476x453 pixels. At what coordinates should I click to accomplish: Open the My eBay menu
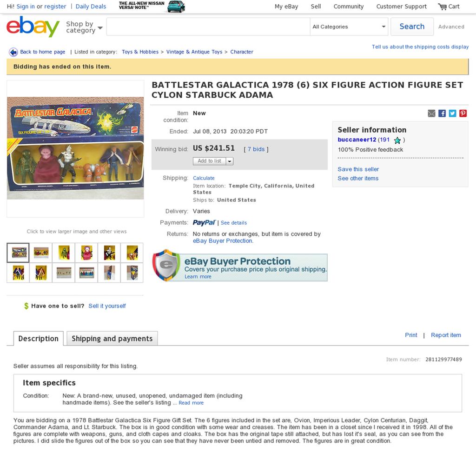286,7
